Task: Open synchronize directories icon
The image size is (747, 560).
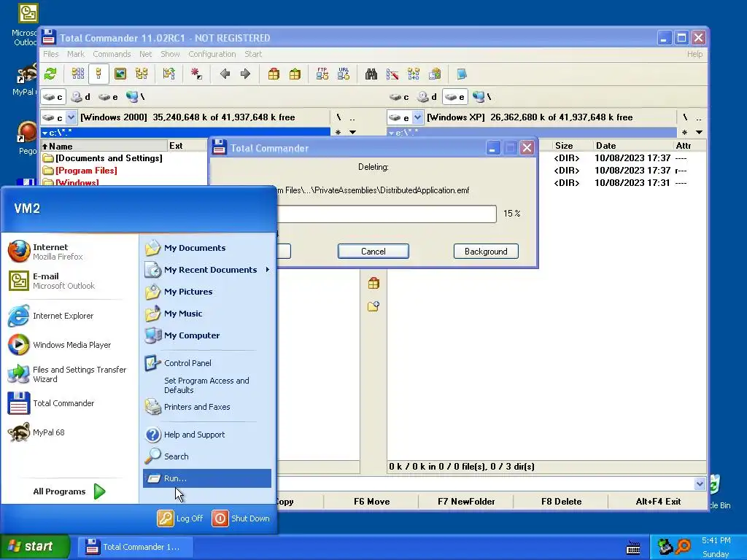Action: tap(414, 74)
